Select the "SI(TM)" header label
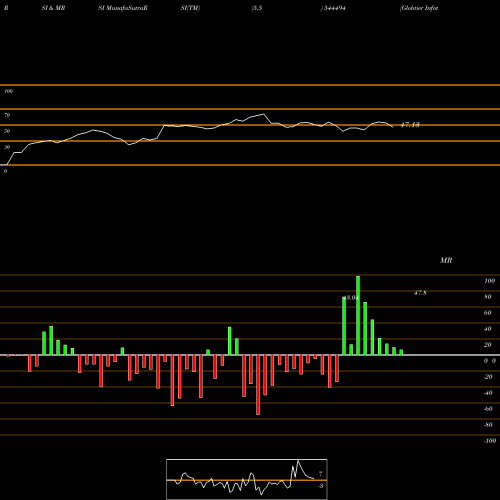Image resolution: width=500 pixels, height=500 pixels. [x=190, y=8]
